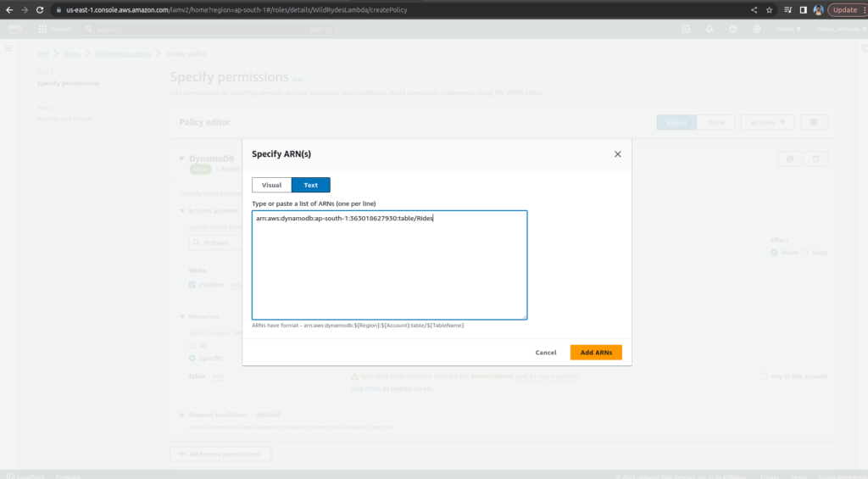Close the Specify ARN(s) dialog
Screen dimensions: 868x479
(x=618, y=154)
